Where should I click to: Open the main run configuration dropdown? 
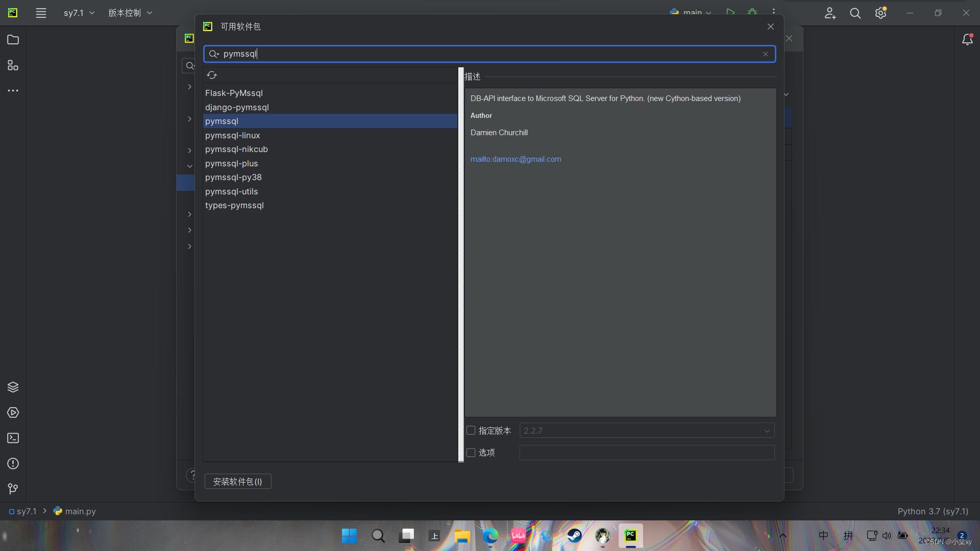691,12
